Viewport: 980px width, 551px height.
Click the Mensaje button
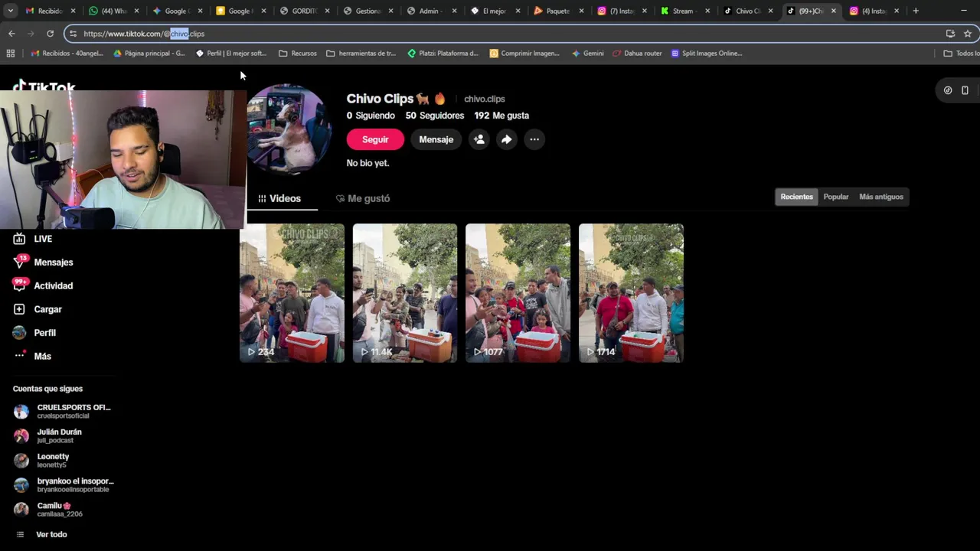coord(436,139)
